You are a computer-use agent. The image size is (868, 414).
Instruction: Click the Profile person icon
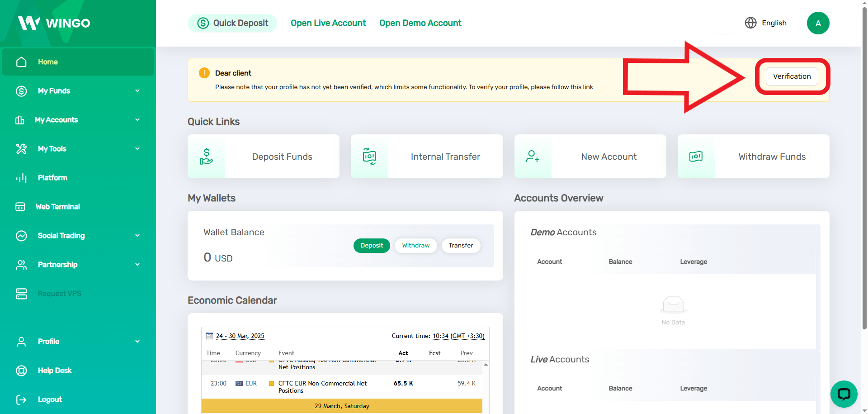[21, 342]
